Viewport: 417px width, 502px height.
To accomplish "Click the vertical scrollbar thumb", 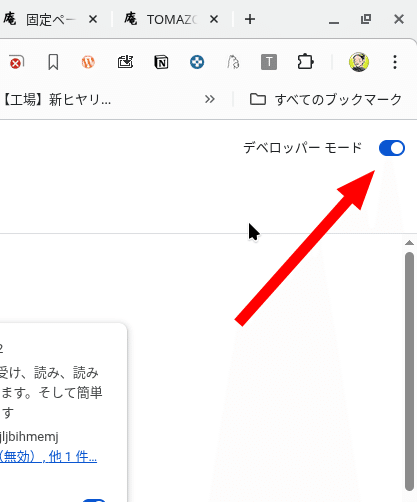I will [x=409, y=372].
